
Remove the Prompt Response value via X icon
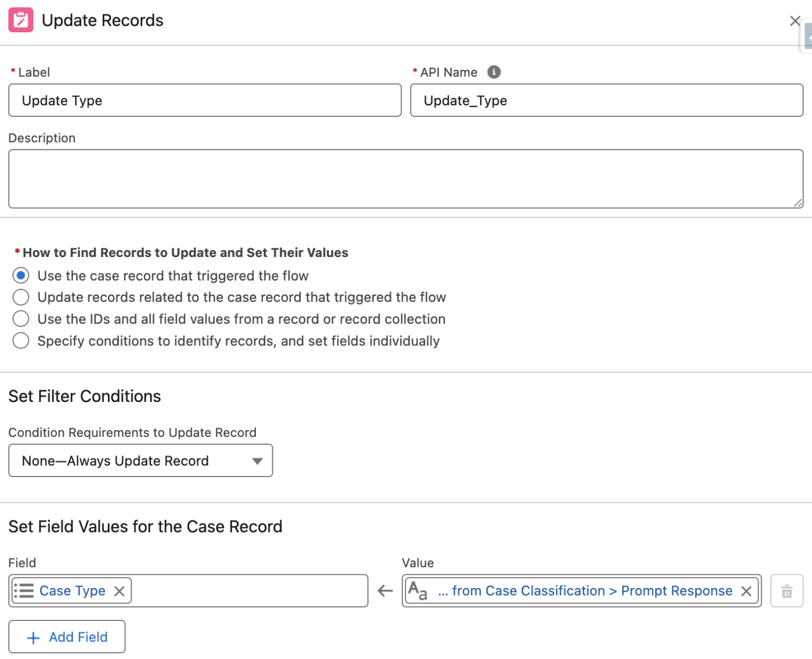click(x=747, y=591)
